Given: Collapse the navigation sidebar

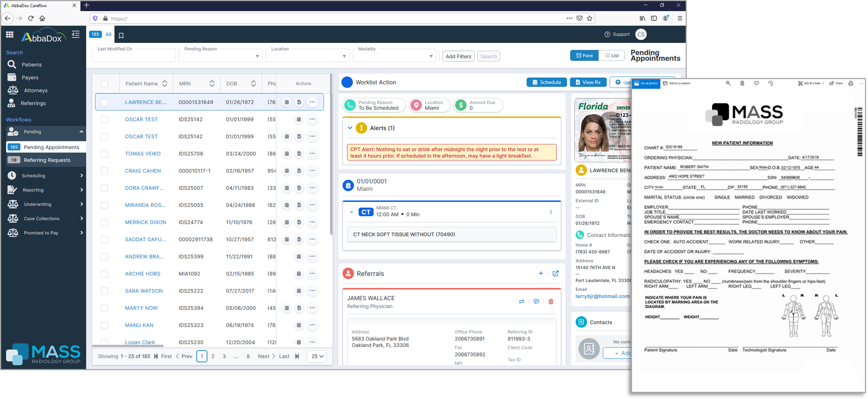Looking at the screenshot, I should (75, 34).
